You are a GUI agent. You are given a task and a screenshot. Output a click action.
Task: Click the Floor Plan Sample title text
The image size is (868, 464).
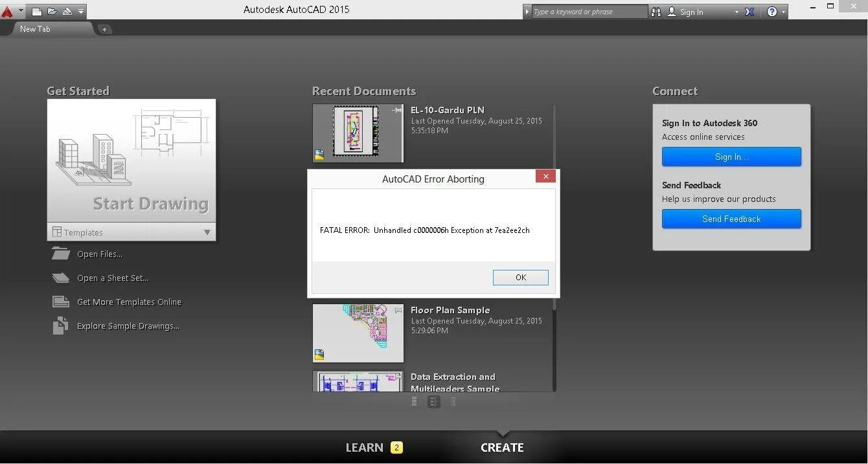(450, 310)
